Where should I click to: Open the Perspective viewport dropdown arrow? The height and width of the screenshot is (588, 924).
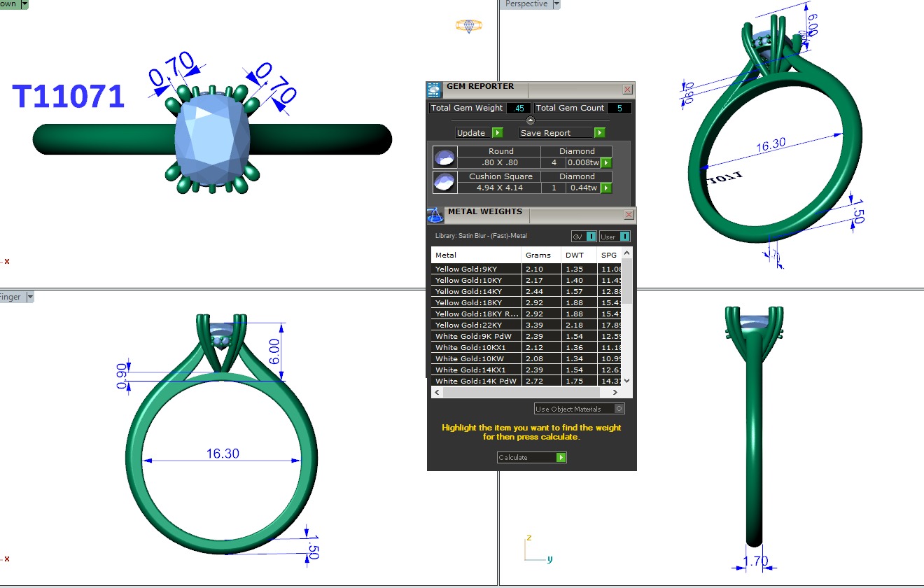tap(556, 4)
